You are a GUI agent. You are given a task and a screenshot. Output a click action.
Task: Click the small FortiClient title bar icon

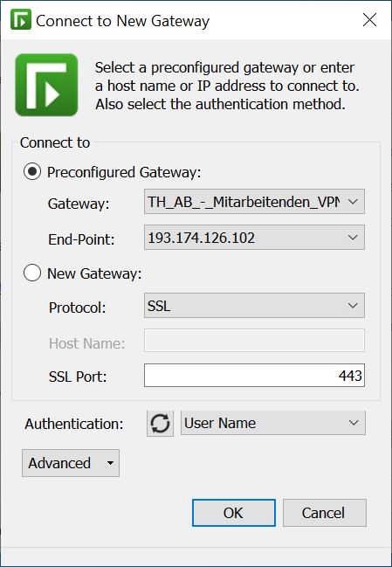tap(21, 19)
